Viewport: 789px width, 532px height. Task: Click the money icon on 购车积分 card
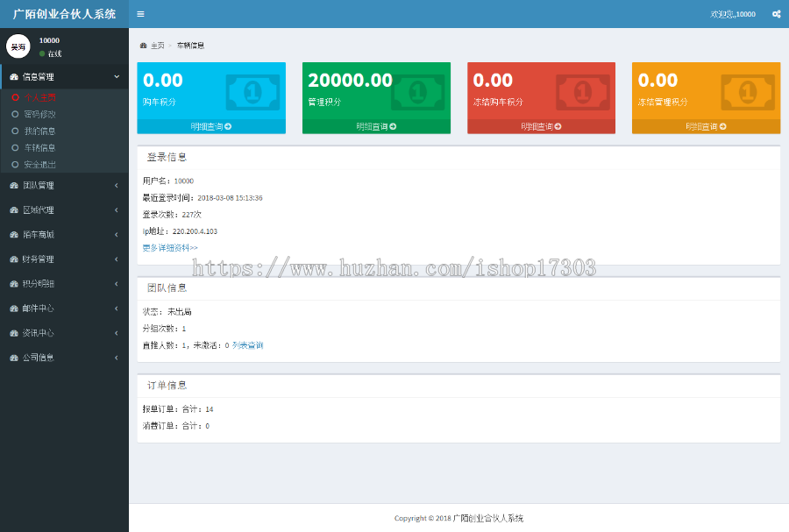pos(252,90)
